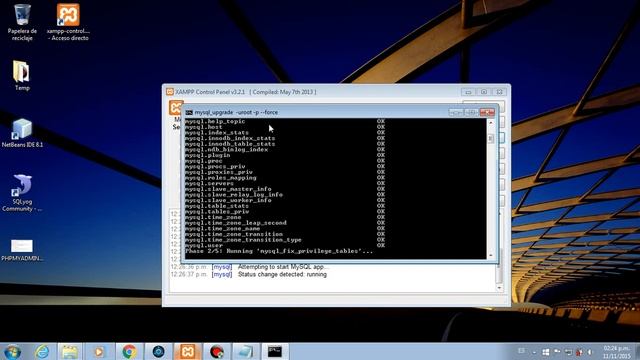Show hidden system tray icons arrow
The image size is (640, 360).
(x=534, y=352)
